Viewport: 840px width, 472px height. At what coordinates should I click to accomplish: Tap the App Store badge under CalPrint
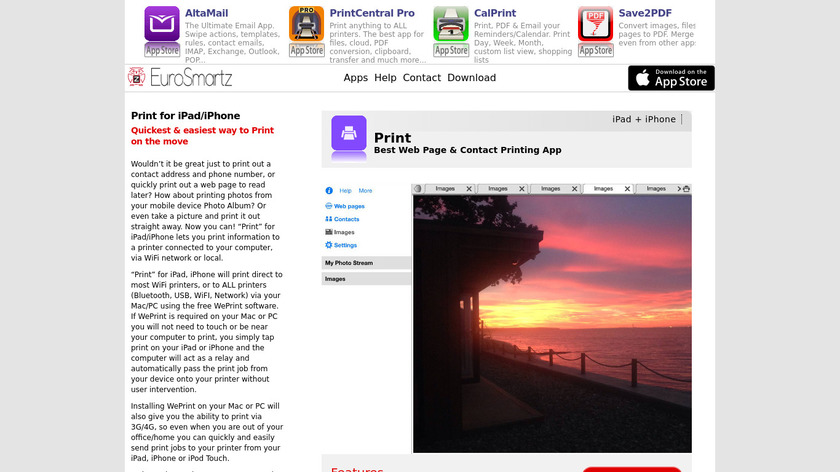coord(451,50)
